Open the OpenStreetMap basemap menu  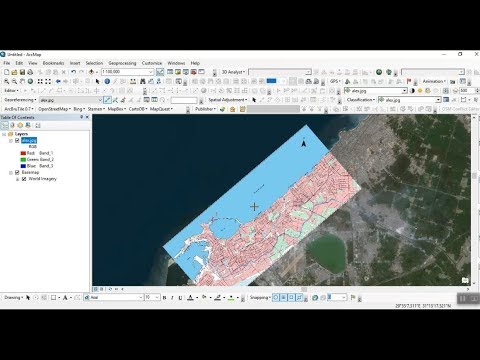pos(54,109)
